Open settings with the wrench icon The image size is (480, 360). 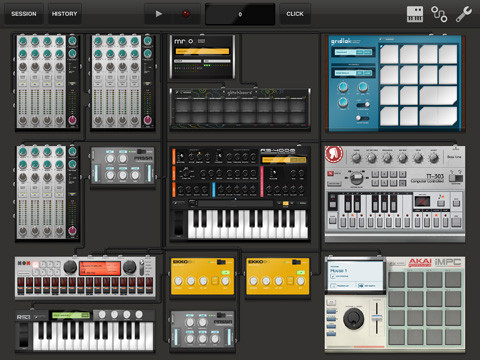(464, 14)
